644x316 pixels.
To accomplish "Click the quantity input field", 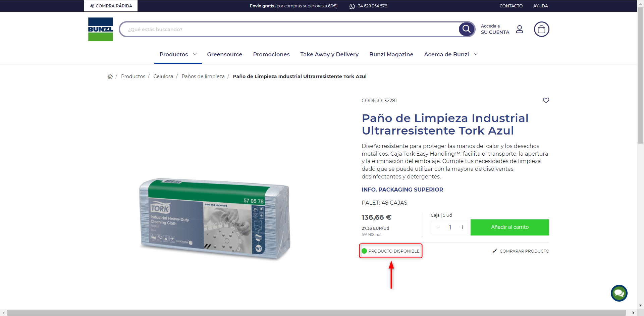I will pyautogui.click(x=450, y=227).
